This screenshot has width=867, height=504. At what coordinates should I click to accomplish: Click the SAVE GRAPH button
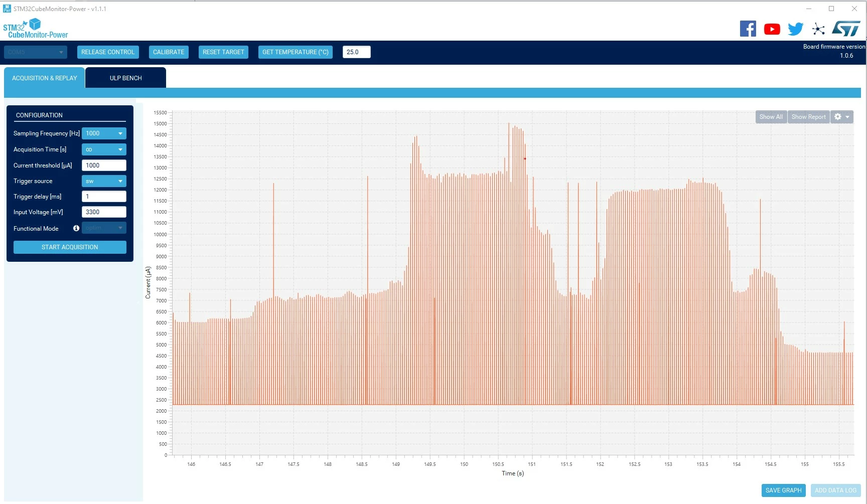(x=783, y=490)
